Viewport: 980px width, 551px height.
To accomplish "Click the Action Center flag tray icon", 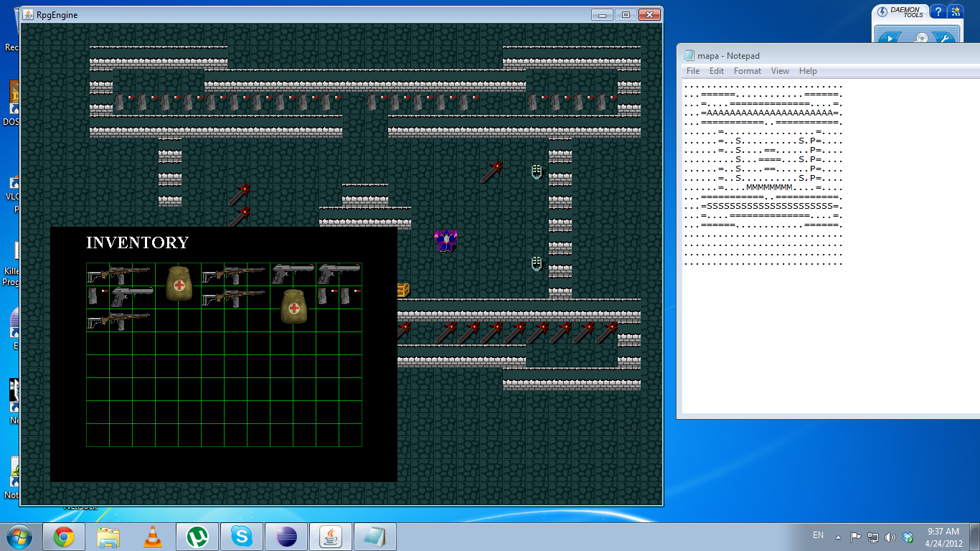I will pos(855,537).
